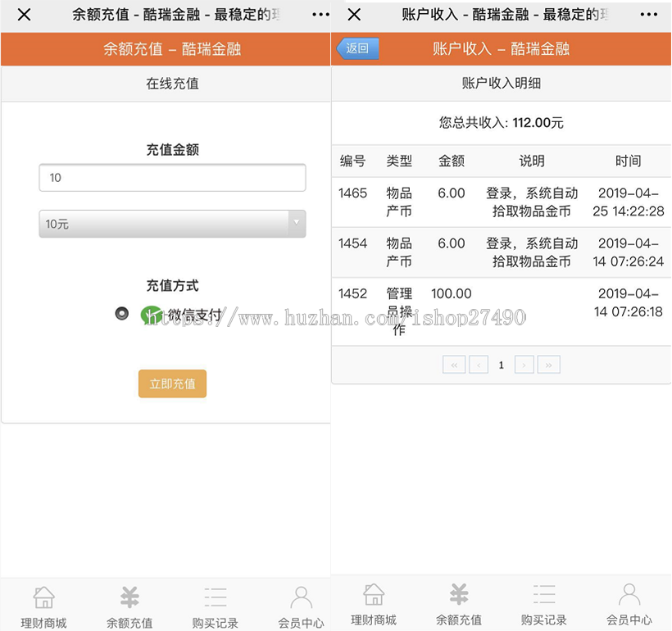Viewport: 672px width, 631px height.
Task: Click the 充值方式 label
Action: click(172, 285)
